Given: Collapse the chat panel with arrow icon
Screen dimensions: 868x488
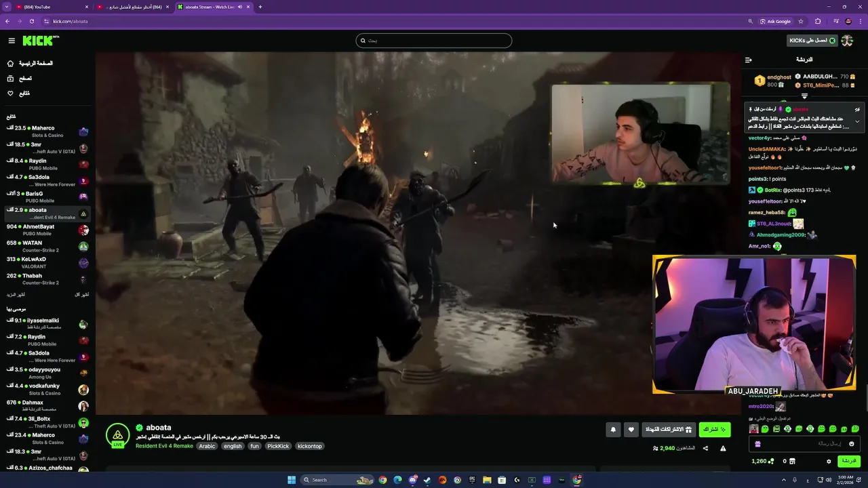Looking at the screenshot, I should (749, 60).
